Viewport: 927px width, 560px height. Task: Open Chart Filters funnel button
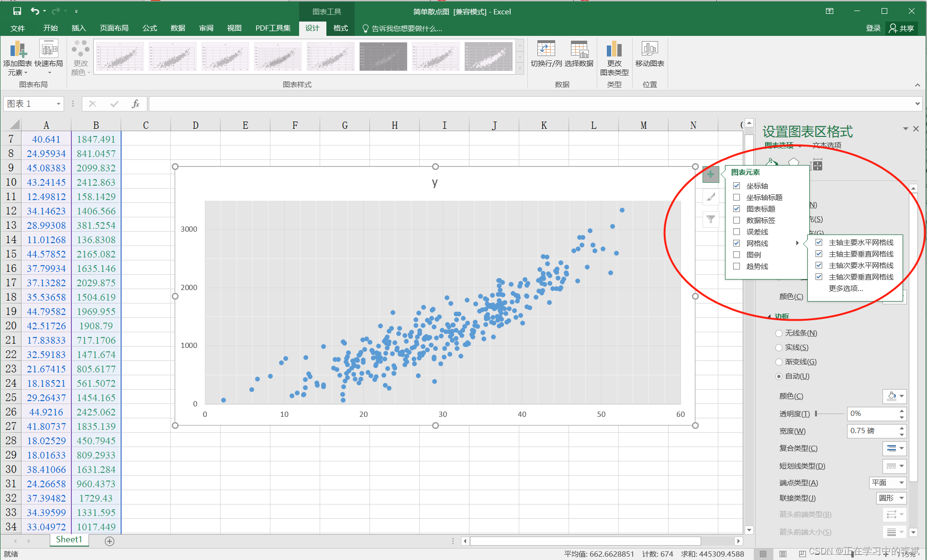(711, 219)
